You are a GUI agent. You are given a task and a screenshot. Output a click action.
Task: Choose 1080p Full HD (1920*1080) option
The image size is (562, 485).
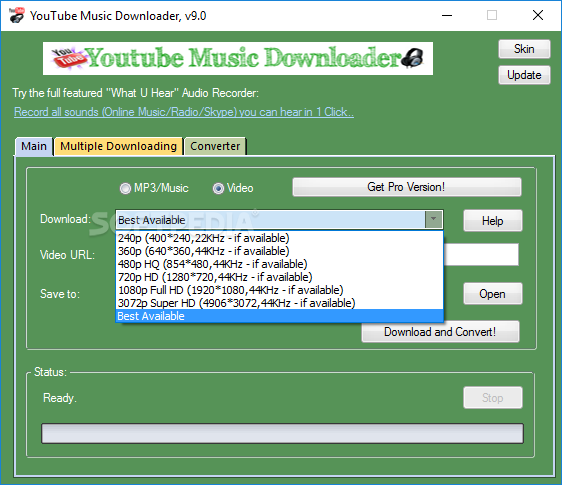click(280, 290)
